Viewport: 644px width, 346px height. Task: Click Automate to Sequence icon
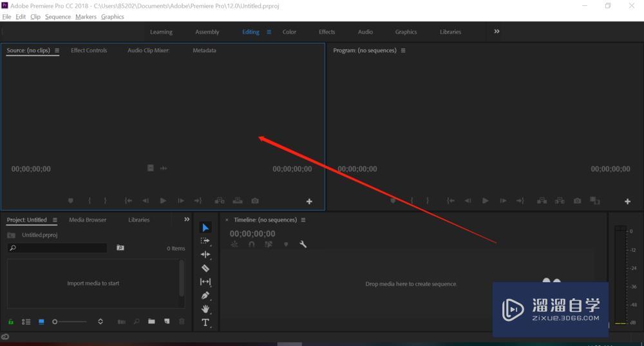tap(122, 322)
